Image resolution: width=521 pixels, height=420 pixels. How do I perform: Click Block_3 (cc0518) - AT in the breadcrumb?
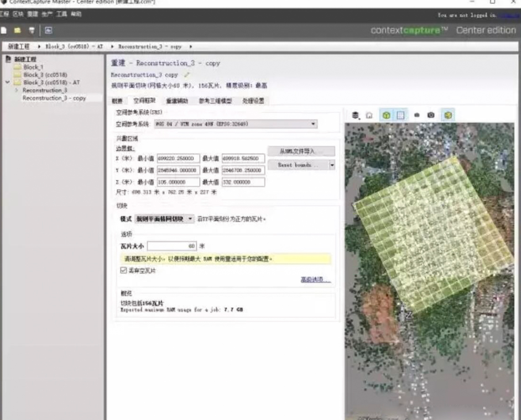(74, 46)
